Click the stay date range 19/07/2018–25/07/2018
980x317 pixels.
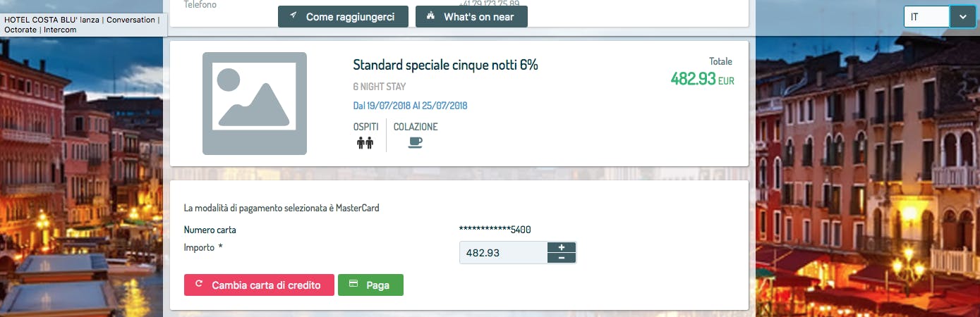pyautogui.click(x=410, y=106)
